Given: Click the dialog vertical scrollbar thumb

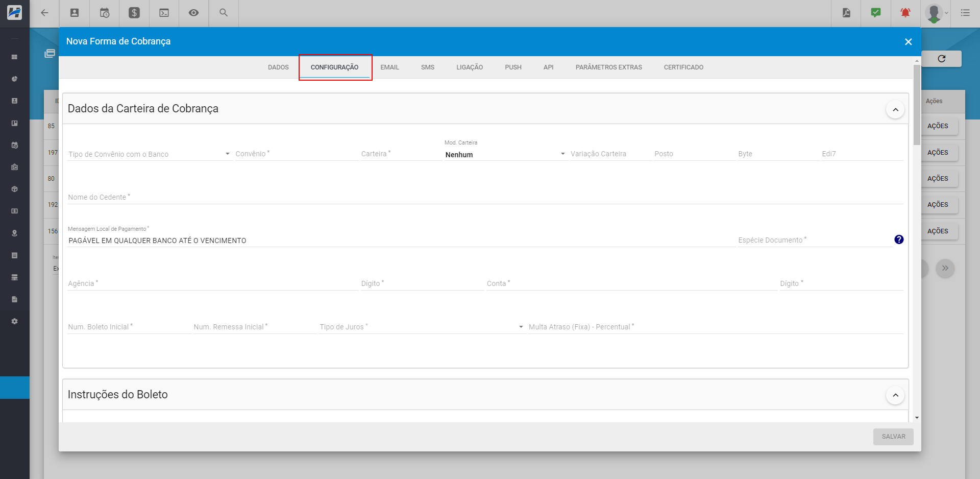Looking at the screenshot, I should [x=917, y=105].
